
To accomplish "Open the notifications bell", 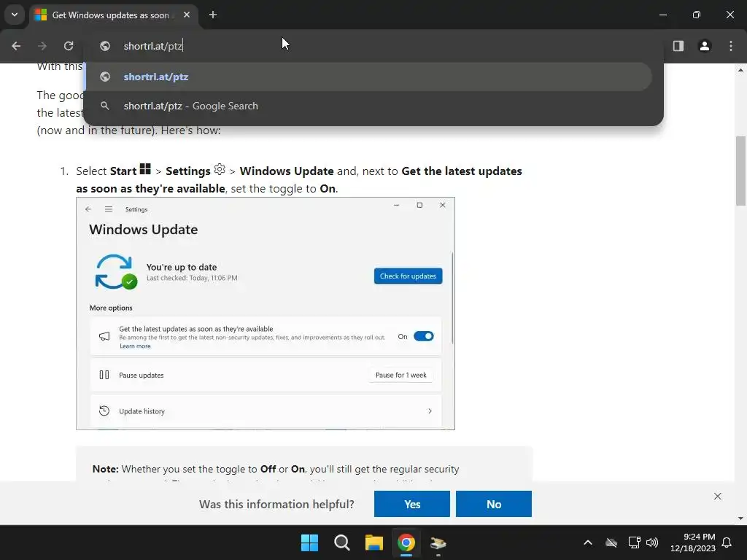I will [727, 542].
